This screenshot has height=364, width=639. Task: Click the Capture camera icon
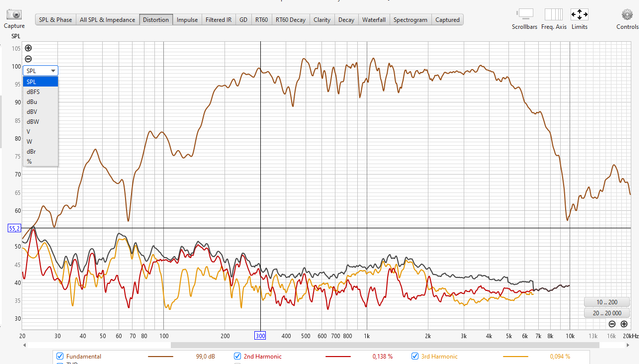pyautogui.click(x=14, y=15)
